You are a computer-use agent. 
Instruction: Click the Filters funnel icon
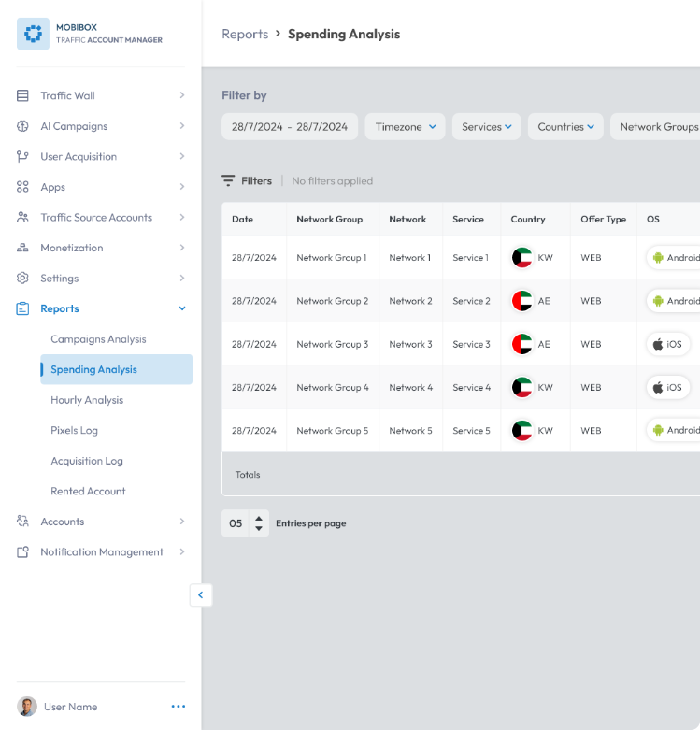[x=228, y=180]
